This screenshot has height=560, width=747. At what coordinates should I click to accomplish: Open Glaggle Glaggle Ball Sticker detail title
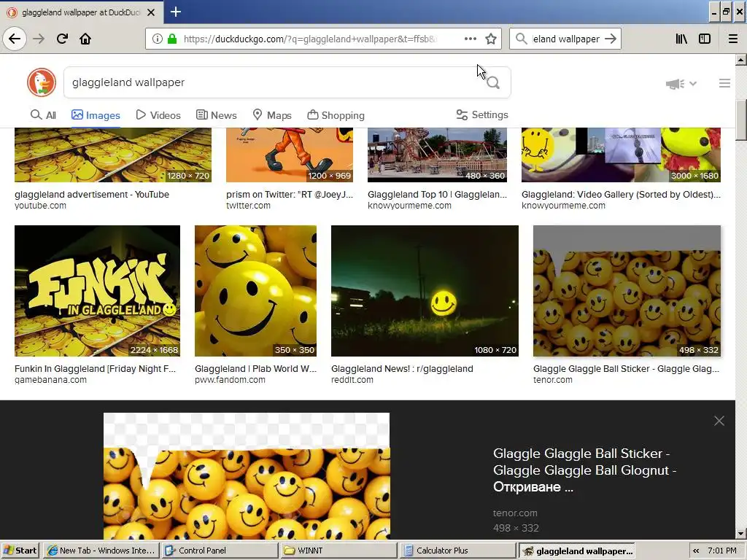pos(584,470)
